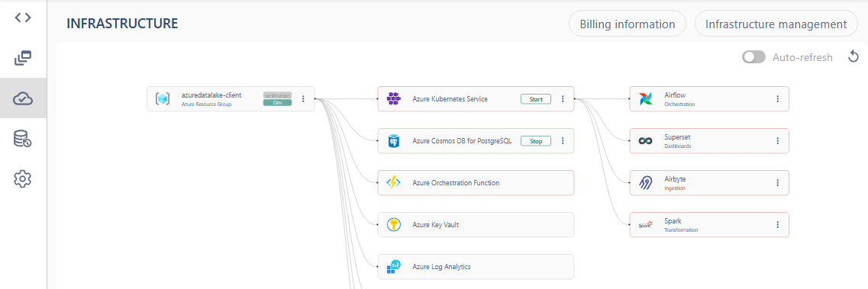Image resolution: width=868 pixels, height=289 pixels.
Task: Open the Spark options menu
Action: point(777,225)
